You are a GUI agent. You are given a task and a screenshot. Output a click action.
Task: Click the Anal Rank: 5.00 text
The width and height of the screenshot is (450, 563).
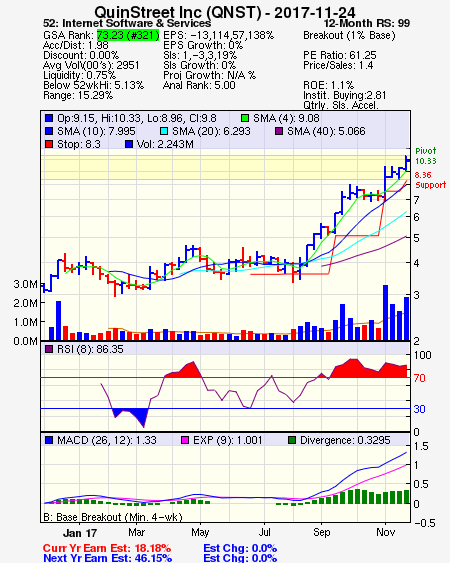click(199, 85)
